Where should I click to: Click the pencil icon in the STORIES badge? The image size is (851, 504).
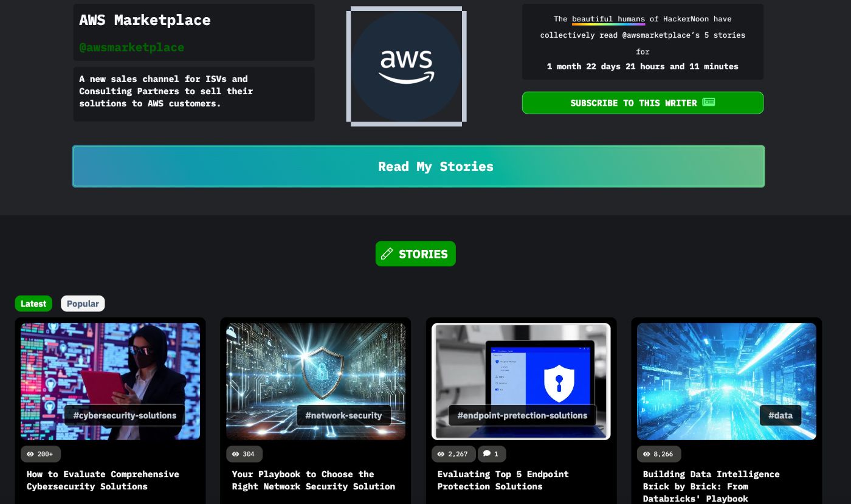(x=387, y=254)
